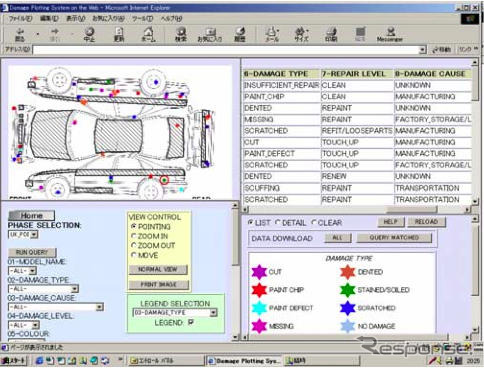Open the File menu
The width and height of the screenshot is (484, 368).
[20, 19]
